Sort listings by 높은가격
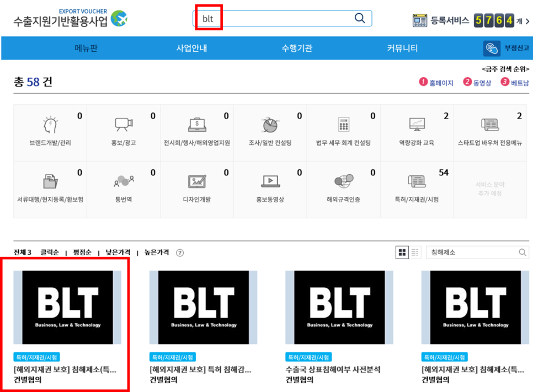This screenshot has height=392, width=533. [x=156, y=251]
